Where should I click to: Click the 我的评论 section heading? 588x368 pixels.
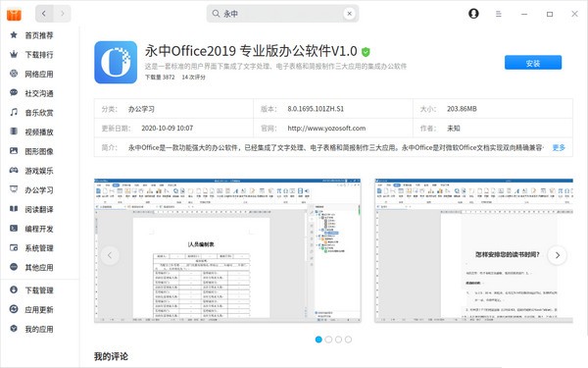point(111,356)
